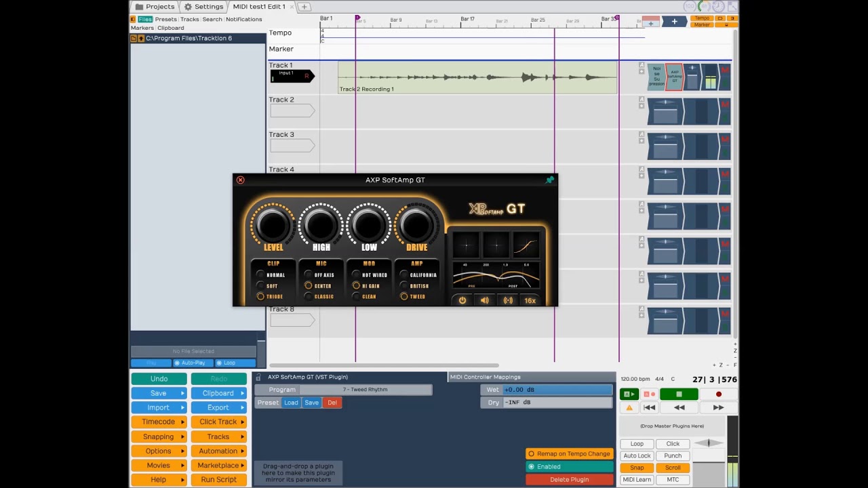
Task: Open the Presets browser tab
Action: pos(166,19)
